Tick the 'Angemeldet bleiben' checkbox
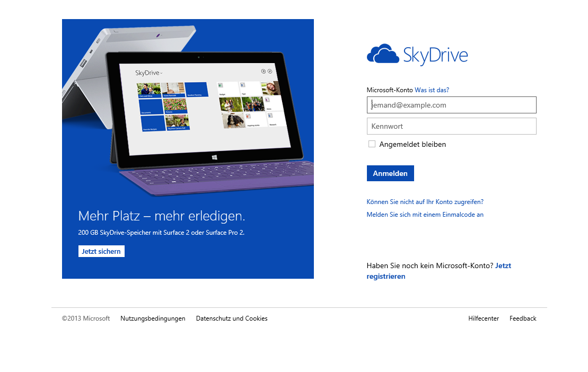The image size is (588, 372). coord(372,144)
